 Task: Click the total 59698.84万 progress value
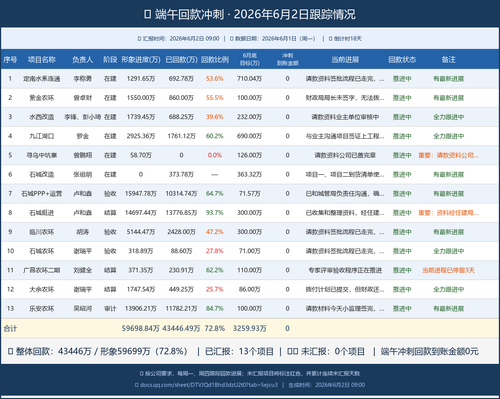click(141, 328)
